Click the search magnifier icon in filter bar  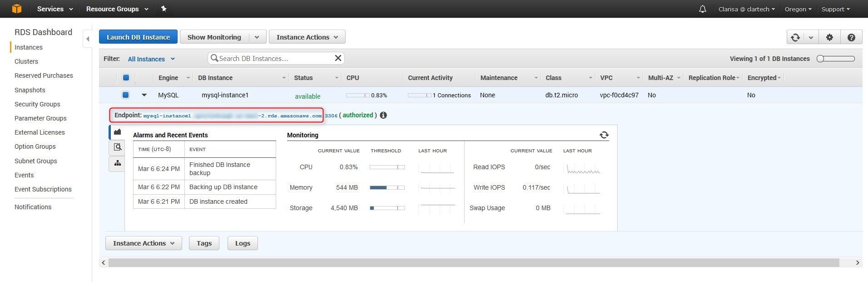(214, 58)
